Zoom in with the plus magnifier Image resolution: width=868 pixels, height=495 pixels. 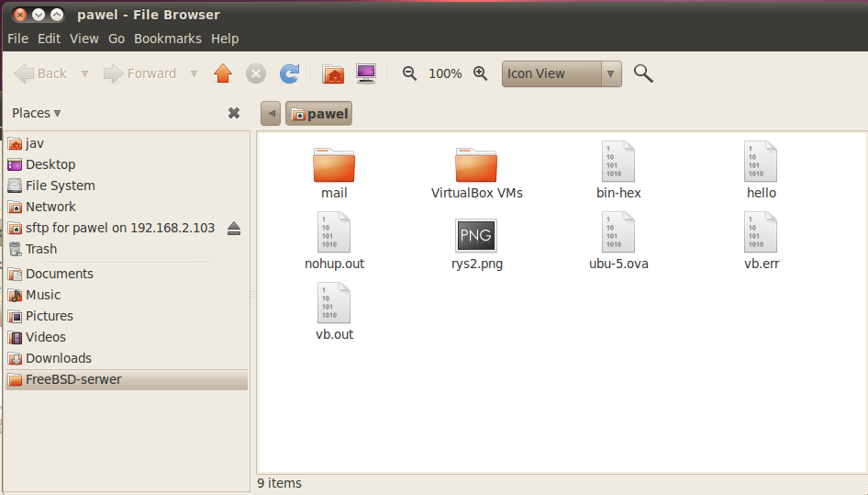480,73
